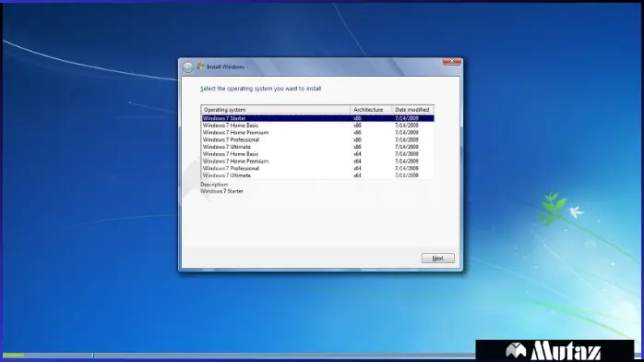Screen dimensions: 644x362
Task: Click the Next button
Action: click(438, 258)
